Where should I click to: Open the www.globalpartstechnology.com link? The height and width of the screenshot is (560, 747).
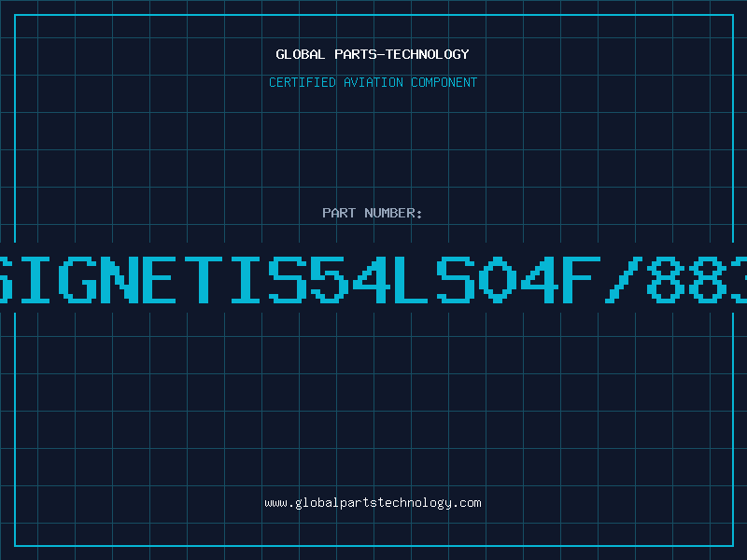pos(373,503)
